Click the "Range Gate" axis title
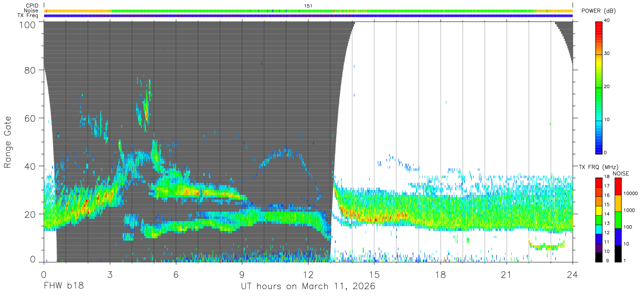 8,142
